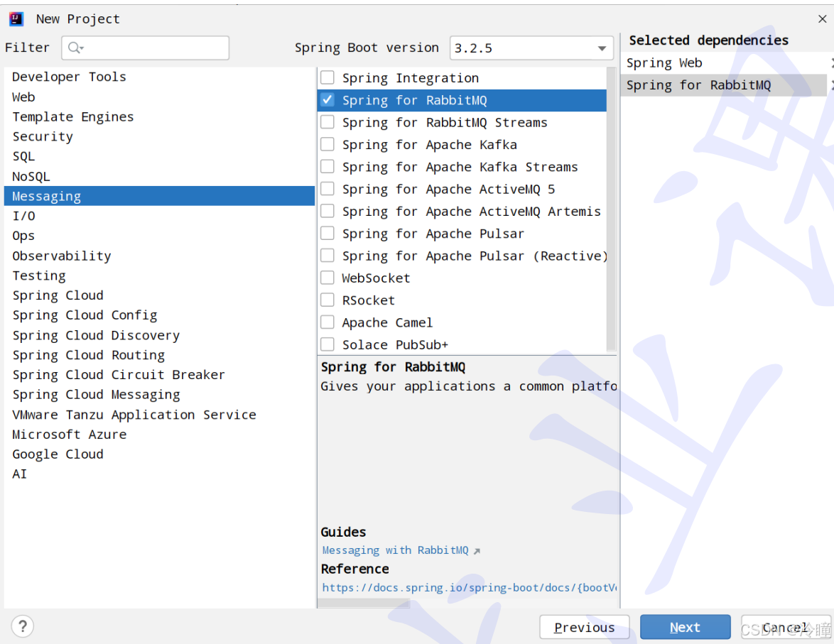The height and width of the screenshot is (644, 834).
Task: Click the Previous button
Action: coord(585,628)
